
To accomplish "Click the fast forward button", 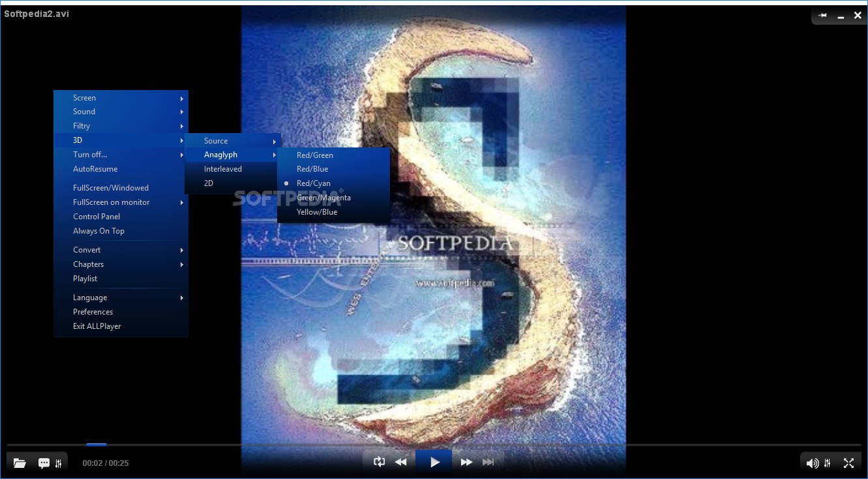I will click(x=466, y=462).
